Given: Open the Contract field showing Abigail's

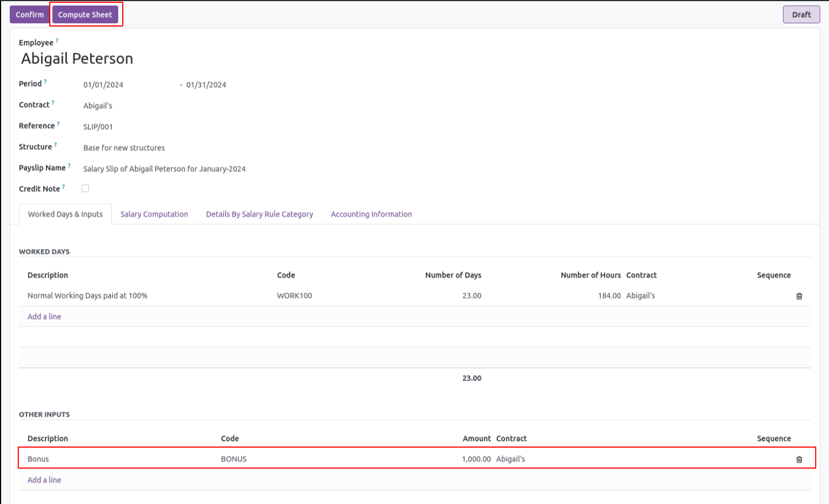Looking at the screenshot, I should [98, 106].
